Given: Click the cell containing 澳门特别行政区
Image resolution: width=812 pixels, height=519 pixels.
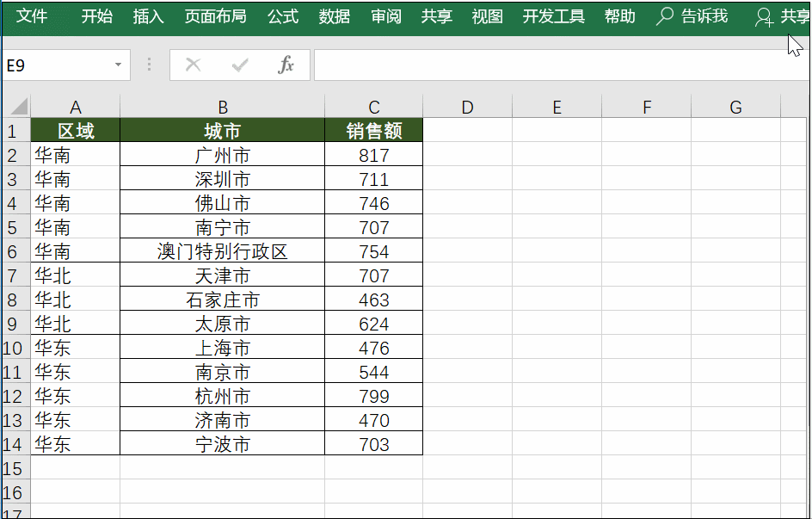Looking at the screenshot, I should 222,251.
